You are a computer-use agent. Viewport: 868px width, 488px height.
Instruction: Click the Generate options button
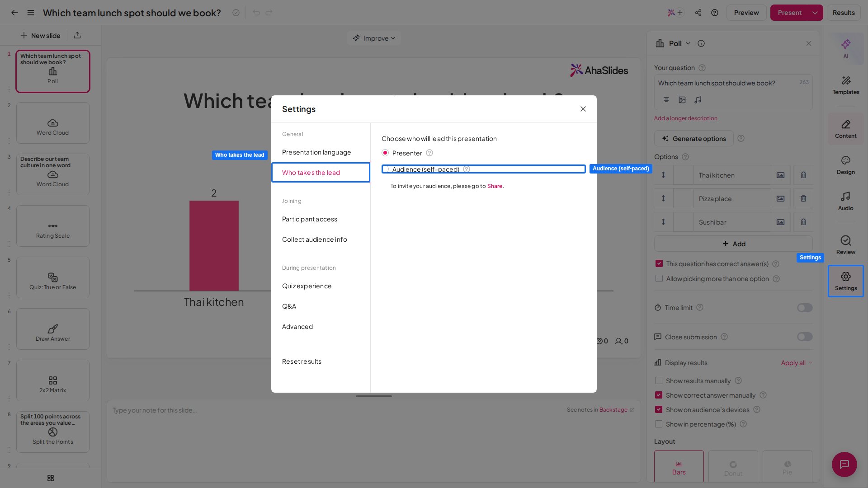(694, 139)
